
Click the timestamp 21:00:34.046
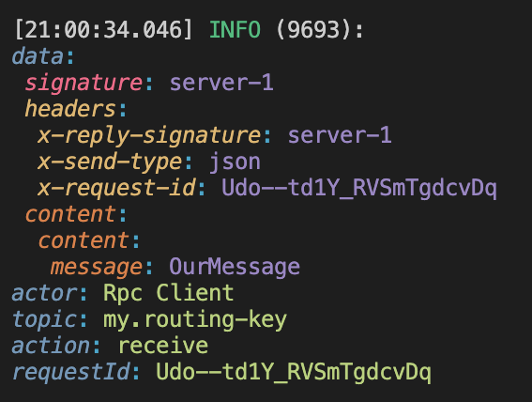click(103, 29)
